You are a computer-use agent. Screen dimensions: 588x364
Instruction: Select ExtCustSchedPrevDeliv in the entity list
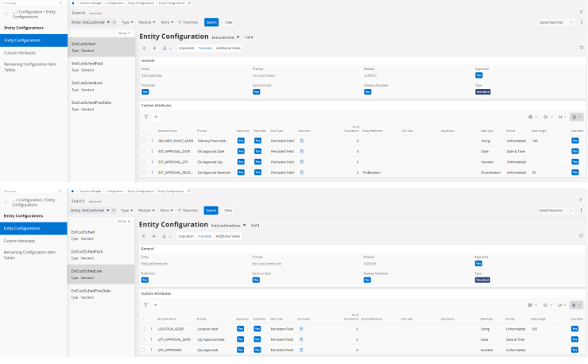(x=91, y=291)
